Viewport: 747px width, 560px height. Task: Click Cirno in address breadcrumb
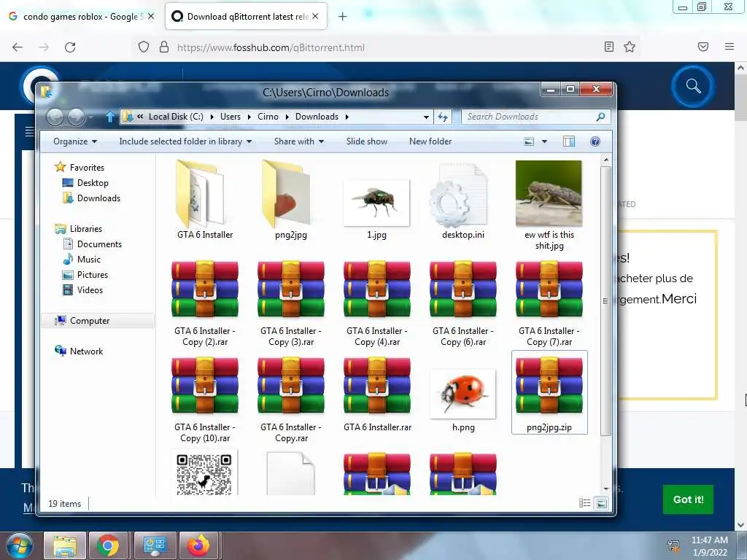click(268, 117)
